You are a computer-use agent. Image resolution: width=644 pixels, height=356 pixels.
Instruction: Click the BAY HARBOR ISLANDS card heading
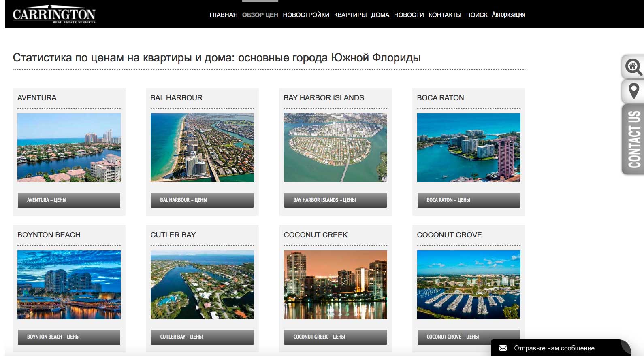324,98
